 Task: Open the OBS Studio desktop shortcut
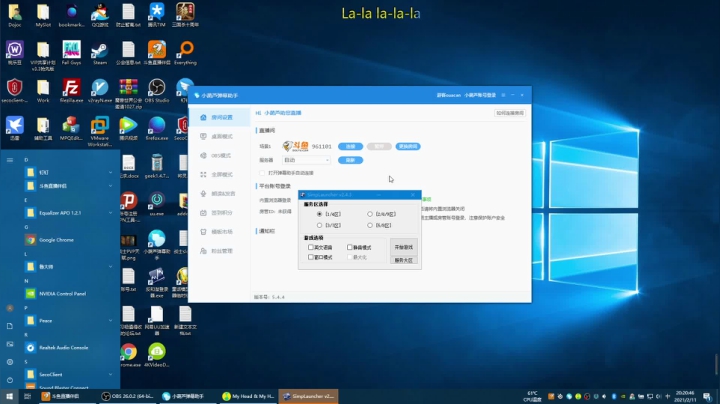click(x=157, y=90)
